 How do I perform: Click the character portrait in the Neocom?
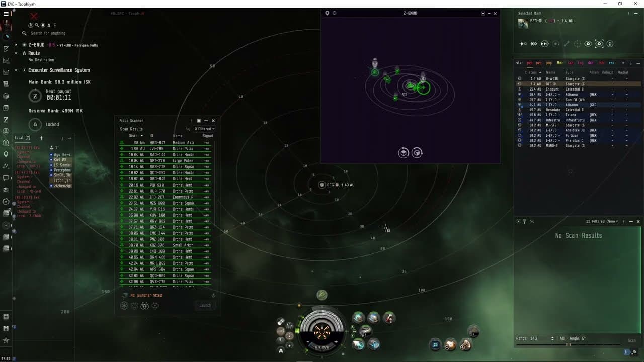coord(6,25)
